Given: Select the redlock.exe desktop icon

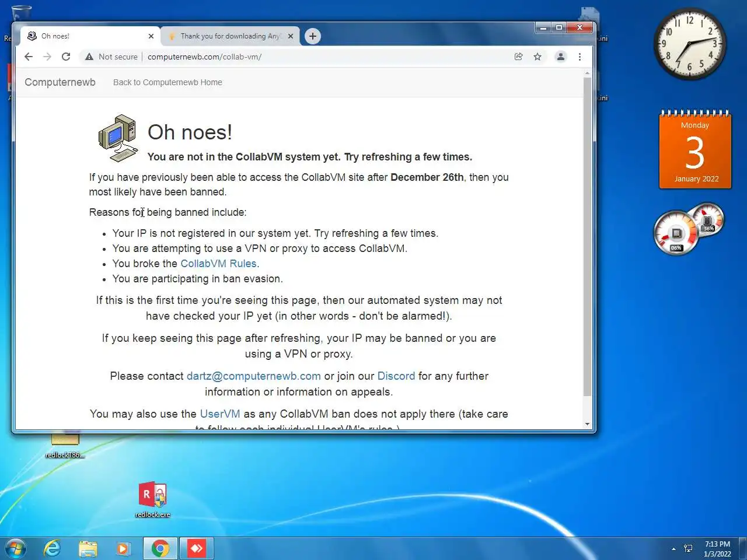Looking at the screenshot, I should [152, 500].
